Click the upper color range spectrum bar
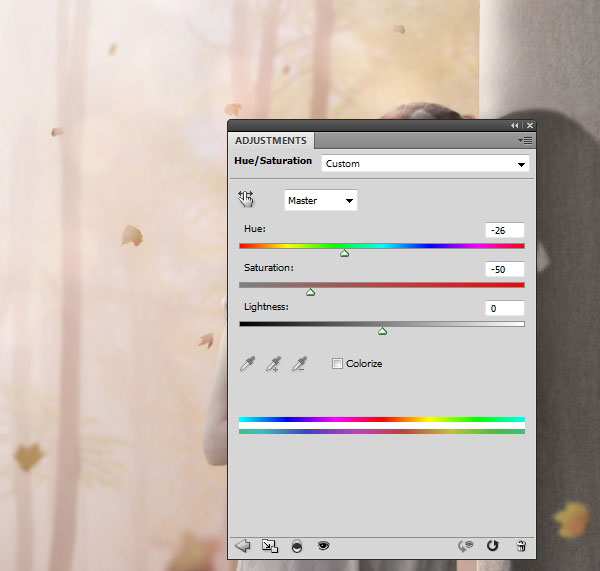Screen dimensions: 600x571 [382, 419]
